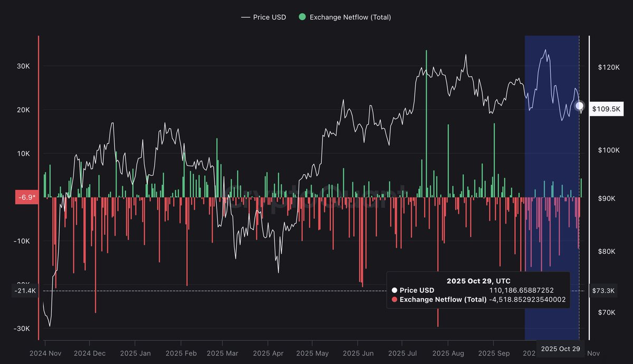Click tooltip header 2025 Oct 29, UTC
This screenshot has width=633, height=364.
coord(478,281)
